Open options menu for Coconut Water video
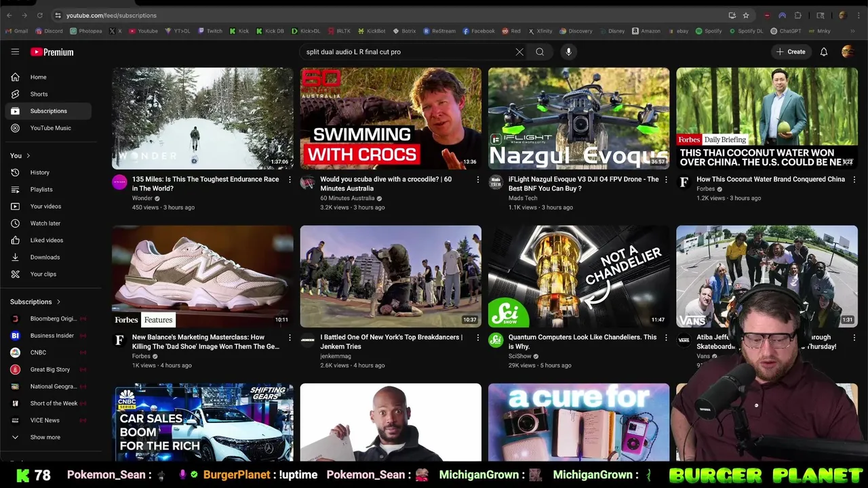This screenshot has height=488, width=868. 854,180
